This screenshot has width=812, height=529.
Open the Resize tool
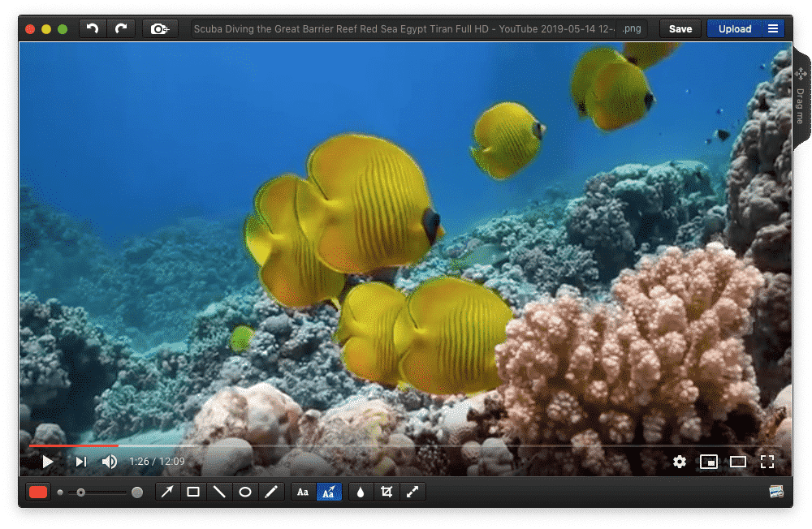tap(413, 492)
